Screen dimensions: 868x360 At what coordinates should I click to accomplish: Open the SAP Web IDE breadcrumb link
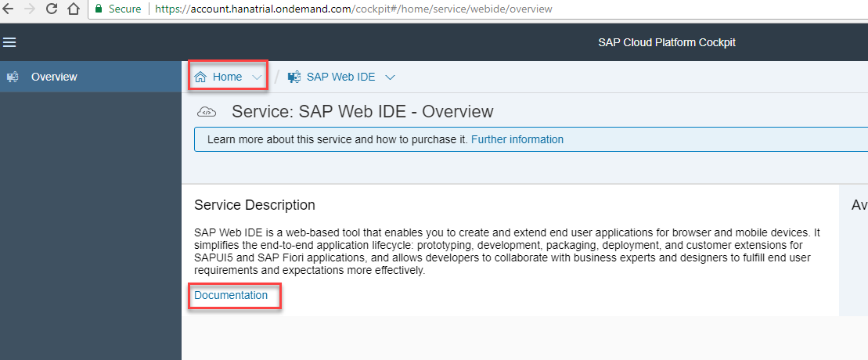click(x=341, y=77)
